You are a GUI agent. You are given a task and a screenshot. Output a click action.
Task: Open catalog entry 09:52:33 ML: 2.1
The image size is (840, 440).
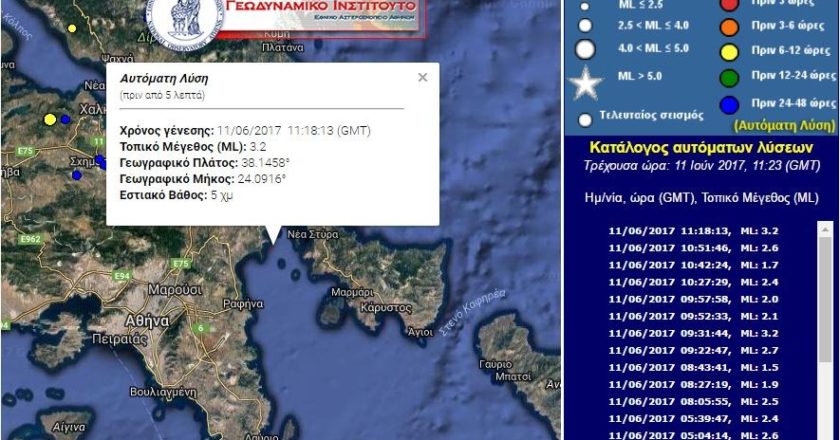tap(693, 317)
